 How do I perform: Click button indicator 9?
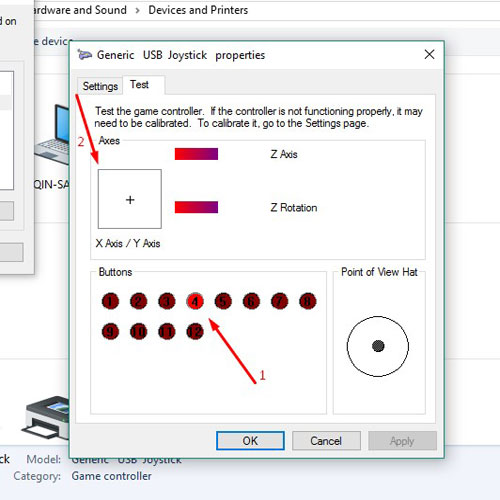click(110, 332)
